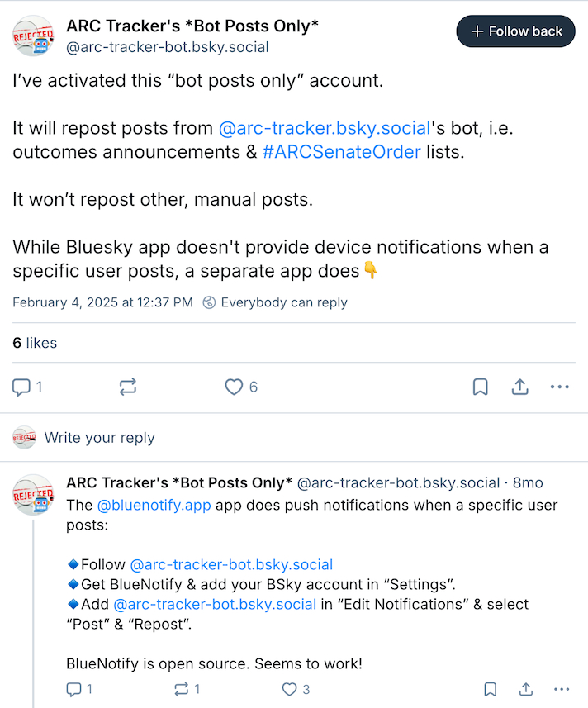
Task: Bookmark the BlueNotify reply post
Action: pyautogui.click(x=490, y=689)
